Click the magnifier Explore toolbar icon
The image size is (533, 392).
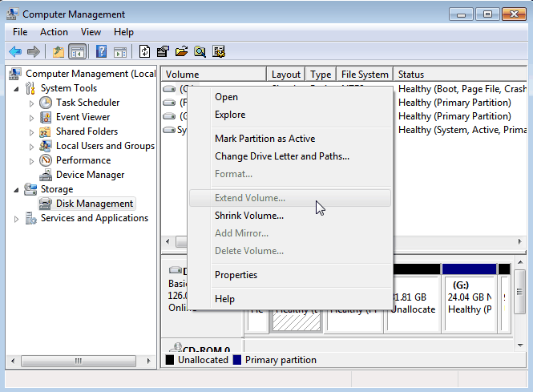coord(200,51)
